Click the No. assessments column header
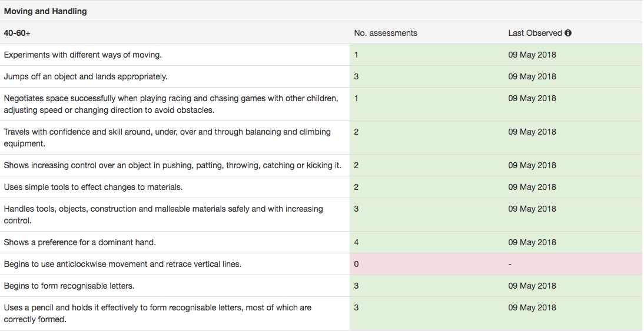644x331 pixels. 385,34
